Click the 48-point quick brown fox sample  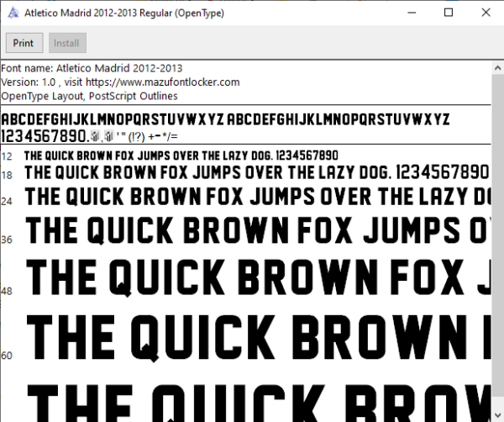tap(258, 277)
